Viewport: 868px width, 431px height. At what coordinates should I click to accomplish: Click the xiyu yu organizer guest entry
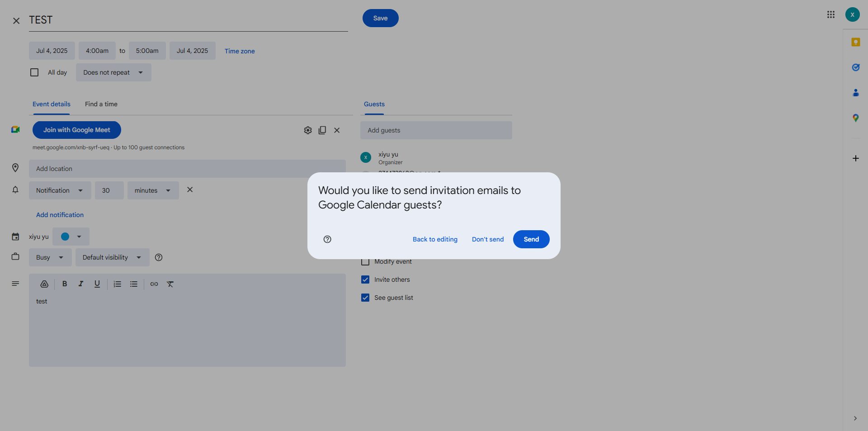[x=436, y=158]
